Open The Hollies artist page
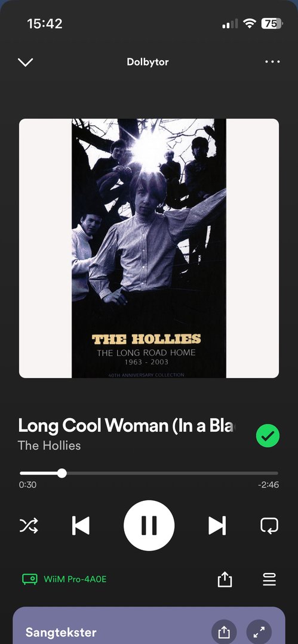The height and width of the screenshot is (644, 298). [x=50, y=445]
